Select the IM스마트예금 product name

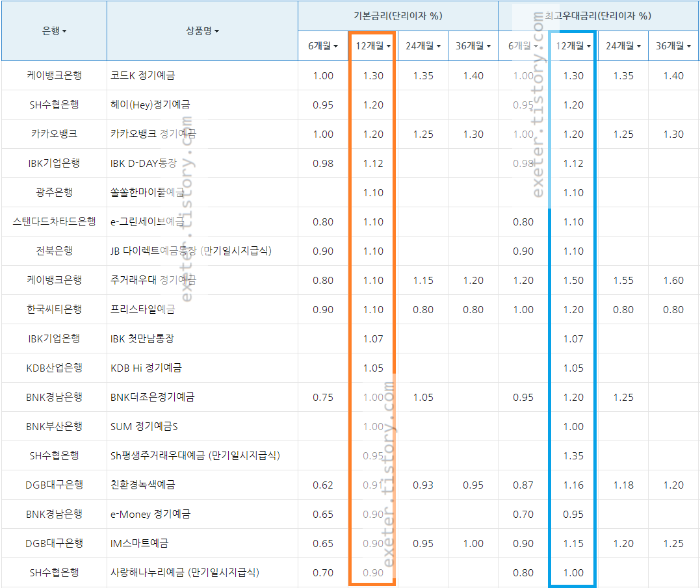[139, 543]
